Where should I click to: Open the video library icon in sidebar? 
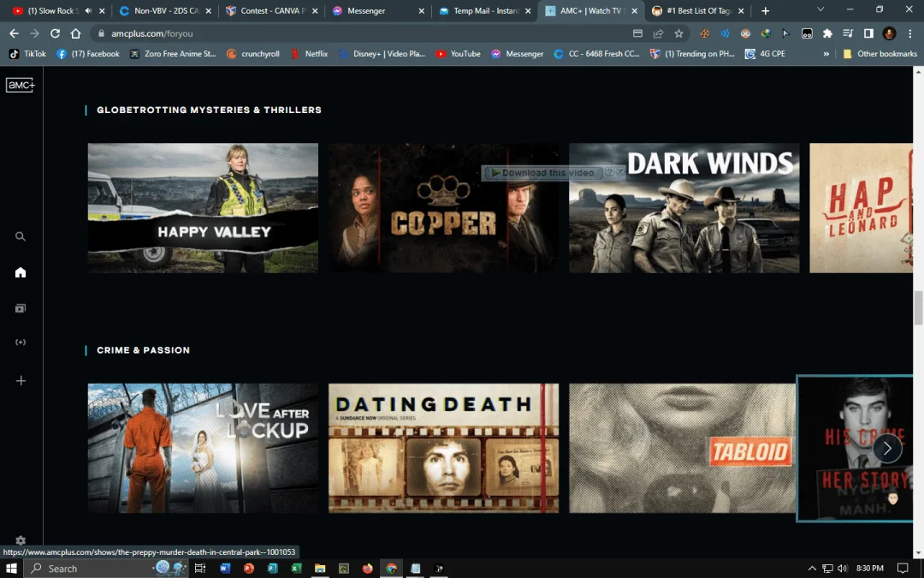20,308
